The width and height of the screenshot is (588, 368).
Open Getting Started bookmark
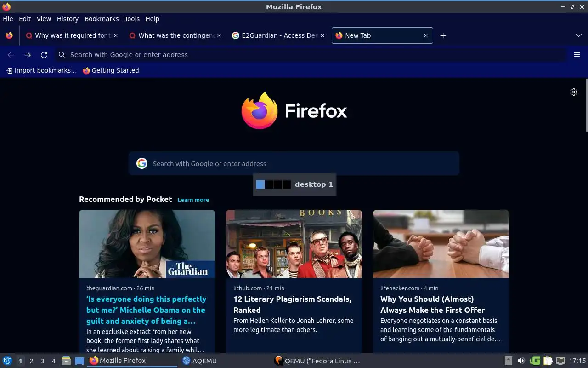click(x=111, y=70)
